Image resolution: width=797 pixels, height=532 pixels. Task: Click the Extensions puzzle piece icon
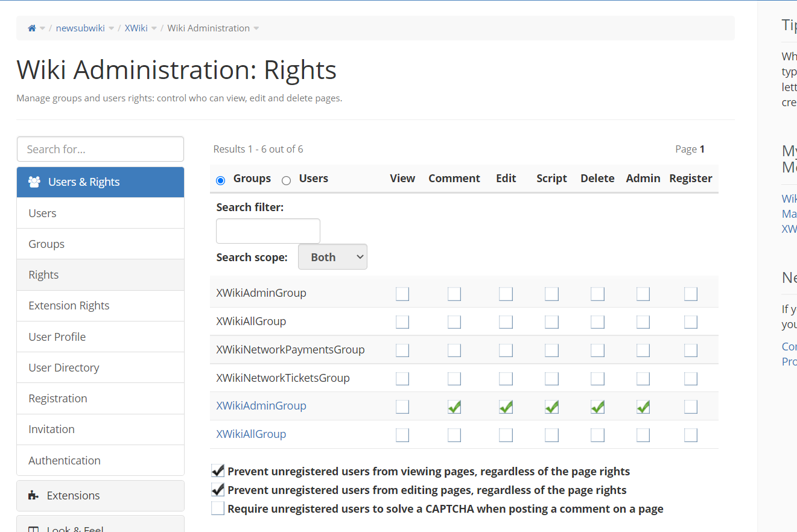click(33, 495)
